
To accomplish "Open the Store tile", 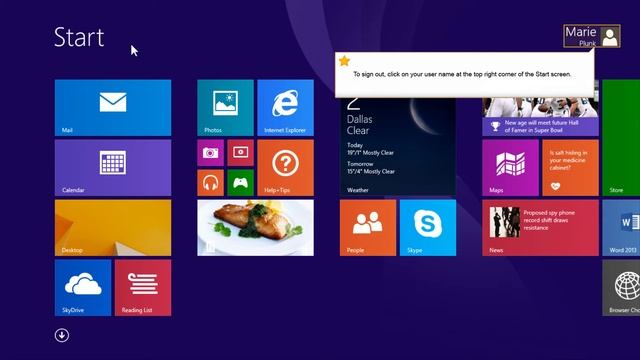I will (x=621, y=138).
